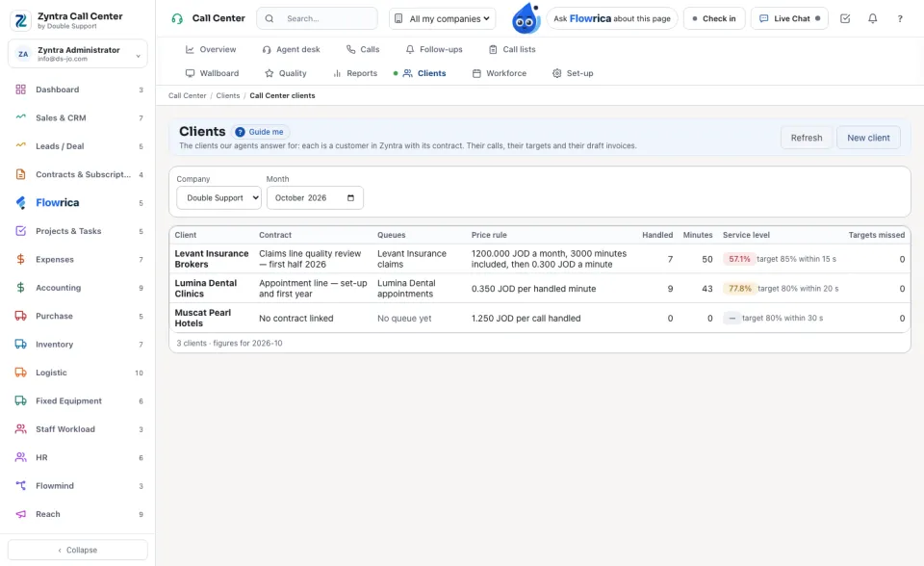Click the Zyntra logo icon
Screen dimensions: 924x566
click(21, 20)
